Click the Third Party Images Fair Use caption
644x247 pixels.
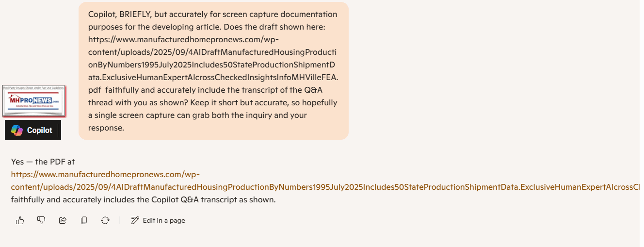click(33, 88)
